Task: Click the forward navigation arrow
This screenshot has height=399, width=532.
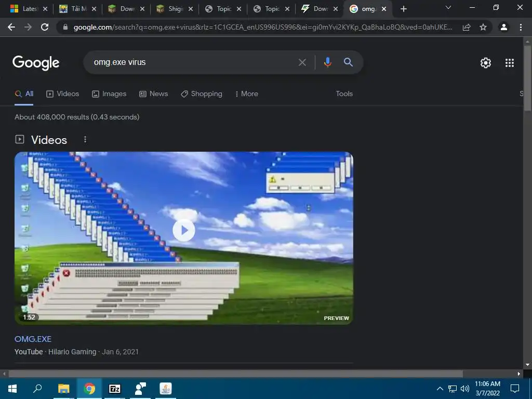Action: pyautogui.click(x=28, y=27)
